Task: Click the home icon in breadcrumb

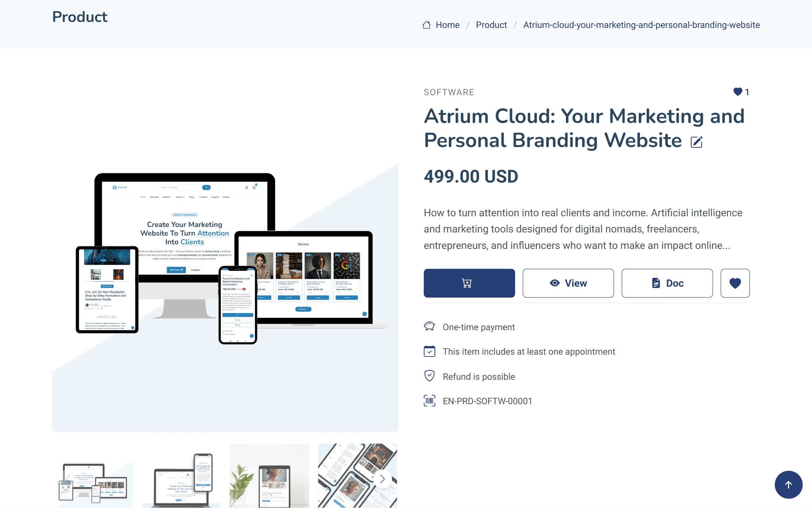Action: pyautogui.click(x=427, y=25)
